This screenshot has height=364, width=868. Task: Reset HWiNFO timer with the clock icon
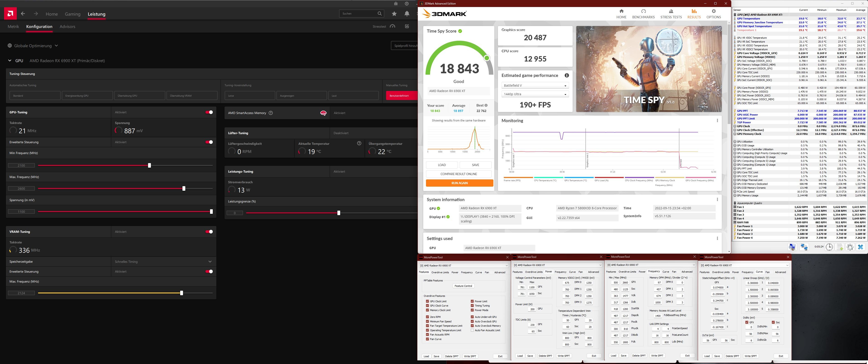coord(829,247)
